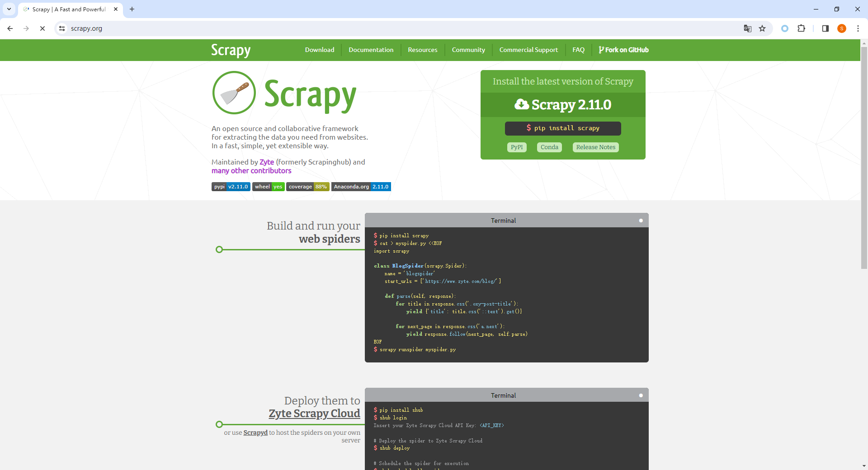Viewport: 868px width, 470px height.
Task: Click the white dot in second Terminal header
Action: click(x=641, y=395)
